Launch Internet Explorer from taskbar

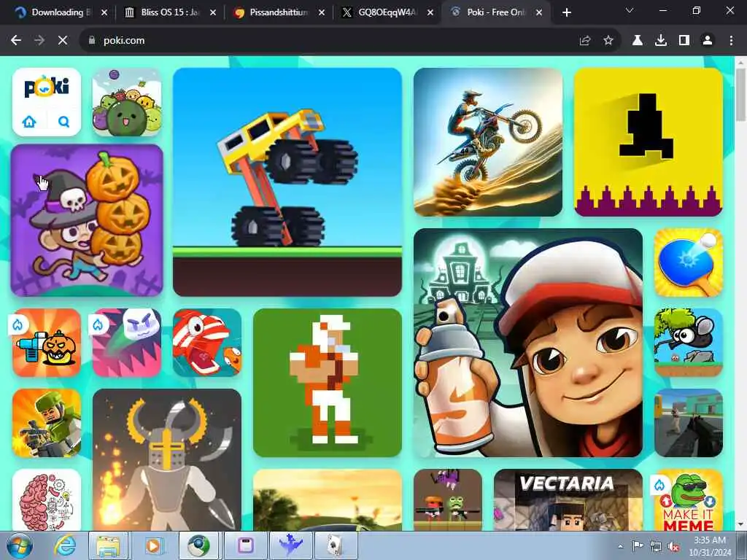pyautogui.click(x=64, y=545)
